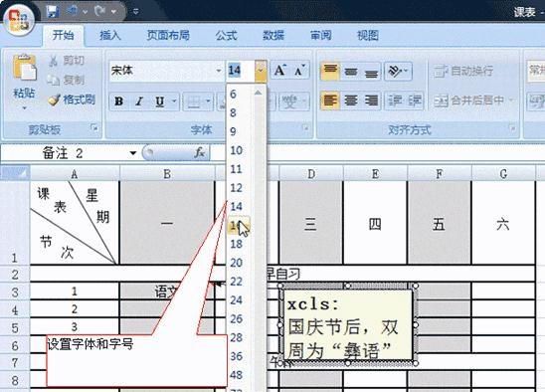Select bottom vertical alignment
Image resolution: width=545 pixels, height=392 pixels.
(371, 72)
